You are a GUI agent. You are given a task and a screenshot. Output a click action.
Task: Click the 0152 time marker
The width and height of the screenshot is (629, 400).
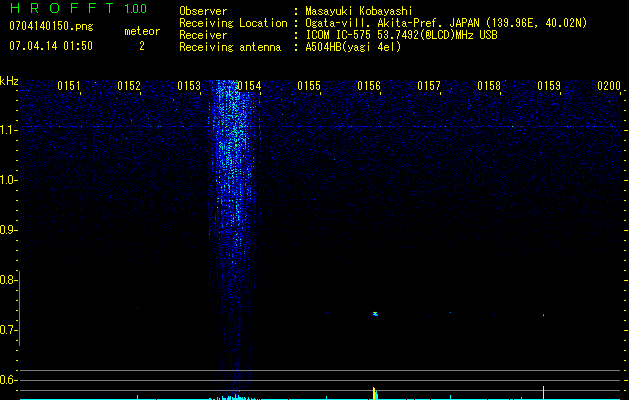click(x=129, y=86)
